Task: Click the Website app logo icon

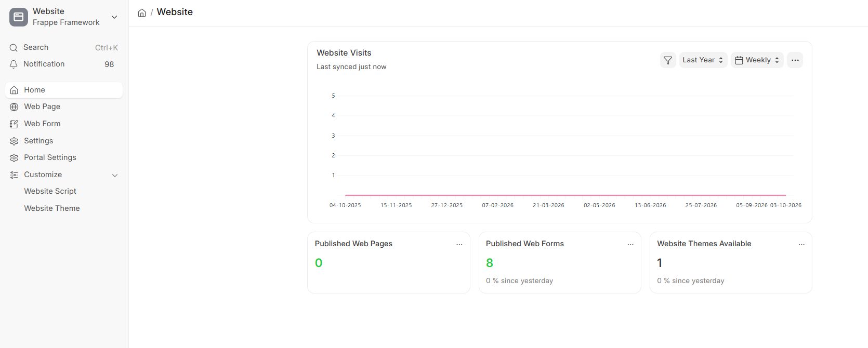Action: pos(19,17)
